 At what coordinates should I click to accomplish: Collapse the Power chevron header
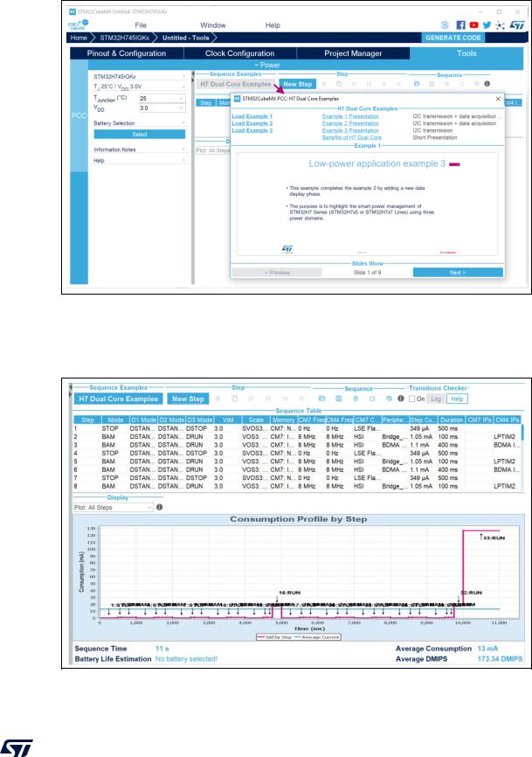[x=266, y=66]
